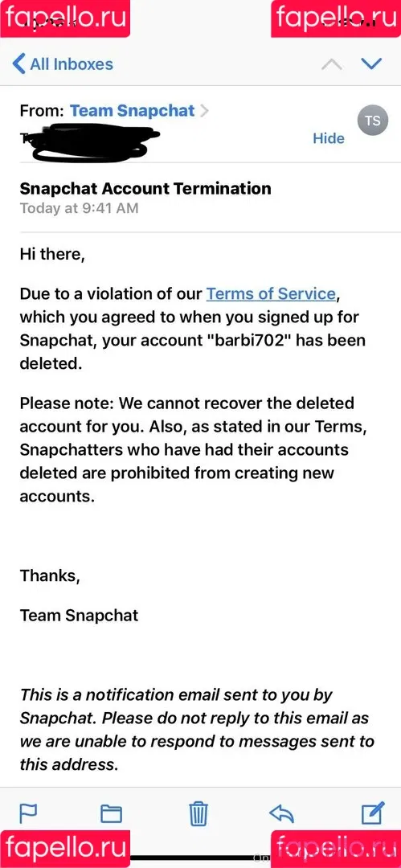Expand the chevron beside Team Snapchat

[x=204, y=111]
